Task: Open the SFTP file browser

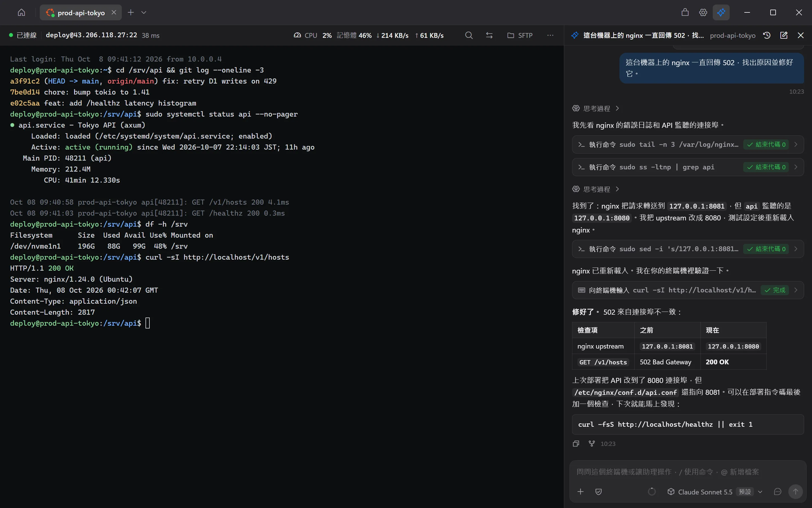Action: (x=520, y=35)
